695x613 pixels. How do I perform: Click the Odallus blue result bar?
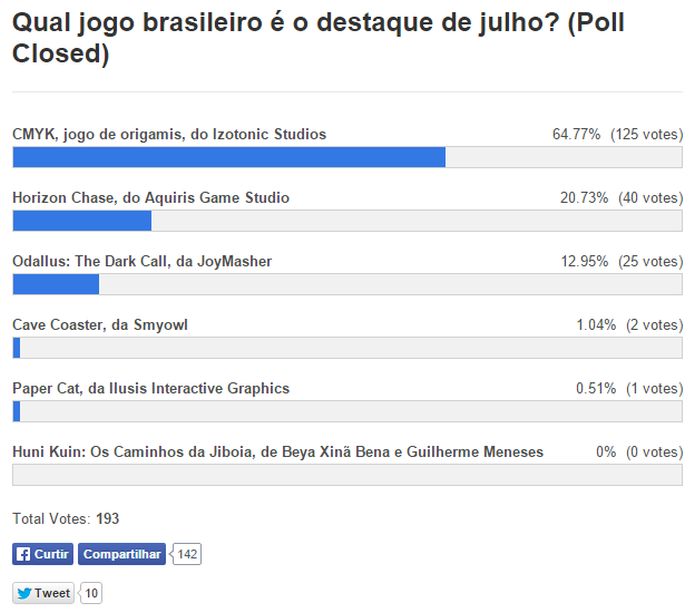click(x=55, y=284)
